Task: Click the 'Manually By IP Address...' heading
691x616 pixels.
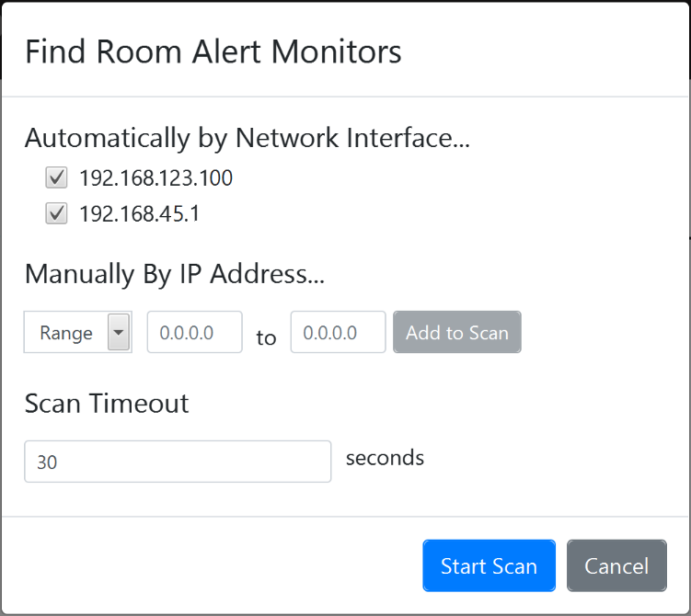Action: coord(175,273)
